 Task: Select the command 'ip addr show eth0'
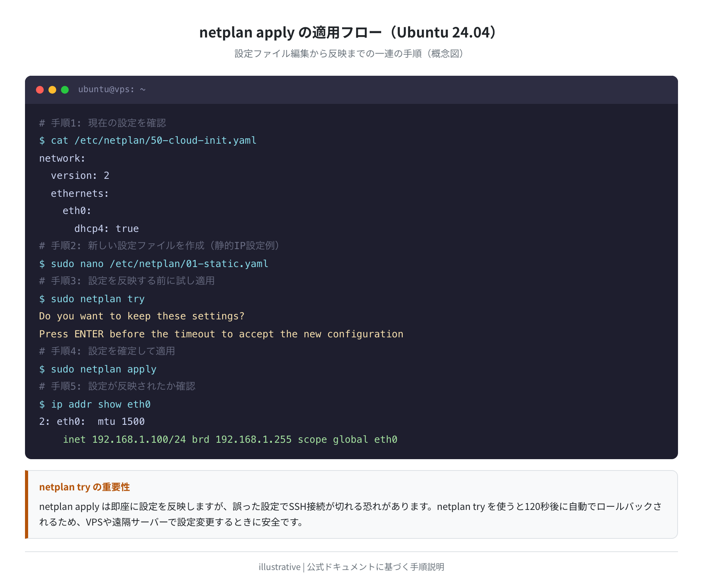pyautogui.click(x=101, y=404)
